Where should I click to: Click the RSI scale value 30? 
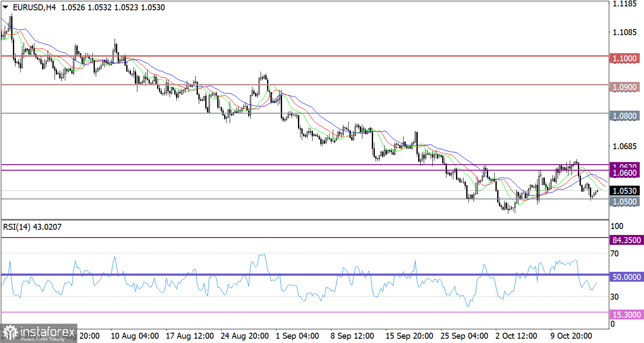click(615, 297)
